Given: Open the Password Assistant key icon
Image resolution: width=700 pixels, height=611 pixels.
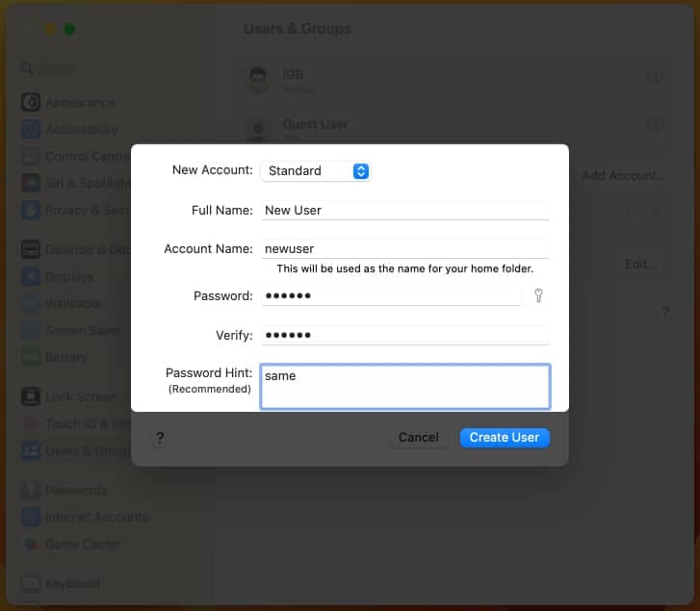Looking at the screenshot, I should click(538, 295).
